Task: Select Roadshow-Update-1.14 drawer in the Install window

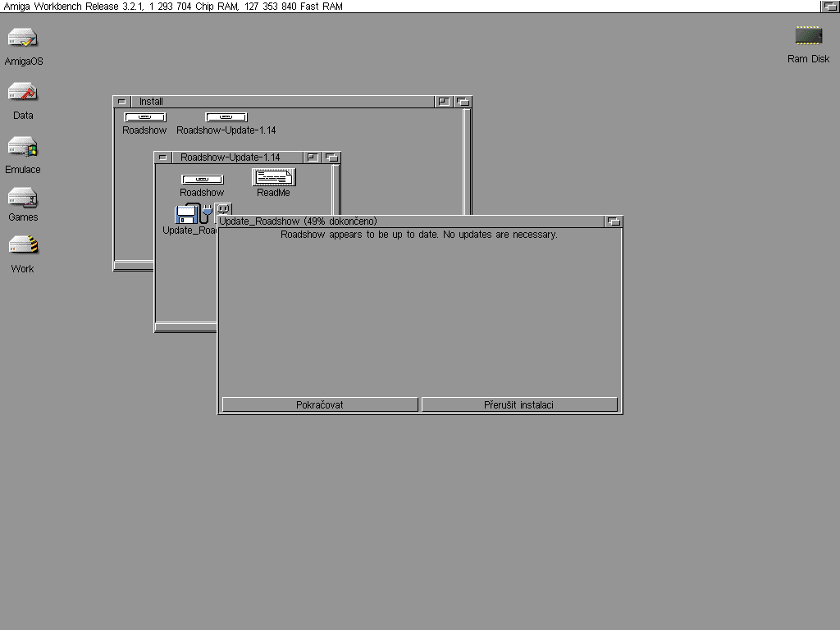Action: click(226, 117)
